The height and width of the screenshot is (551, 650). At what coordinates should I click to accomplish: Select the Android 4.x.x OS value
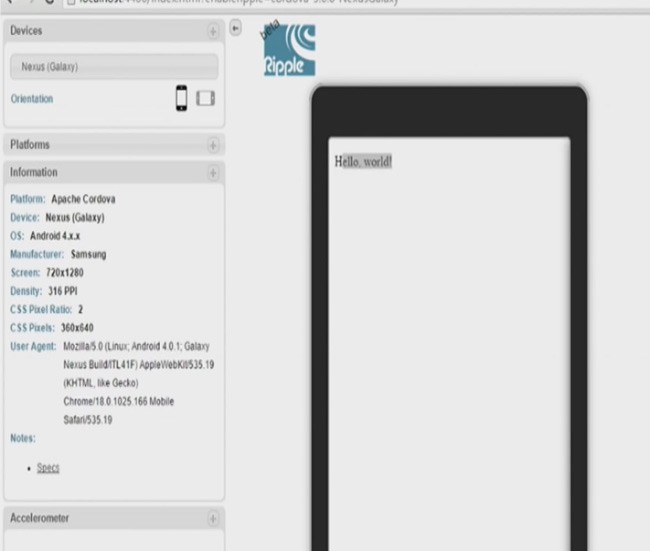55,236
